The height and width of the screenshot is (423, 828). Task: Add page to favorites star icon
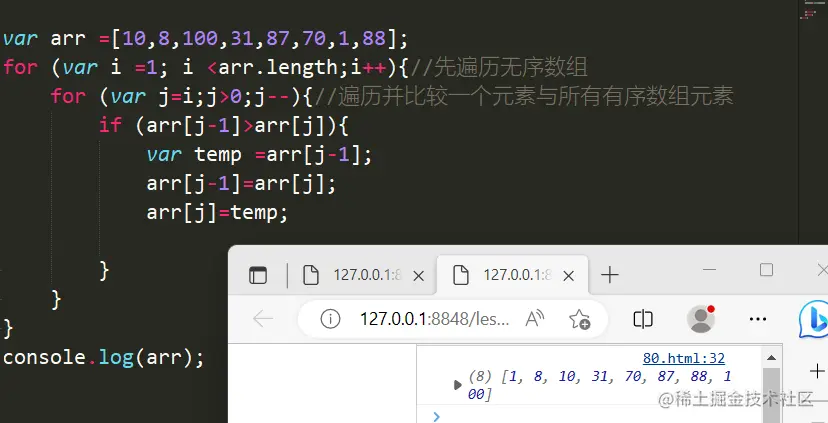pyautogui.click(x=579, y=319)
